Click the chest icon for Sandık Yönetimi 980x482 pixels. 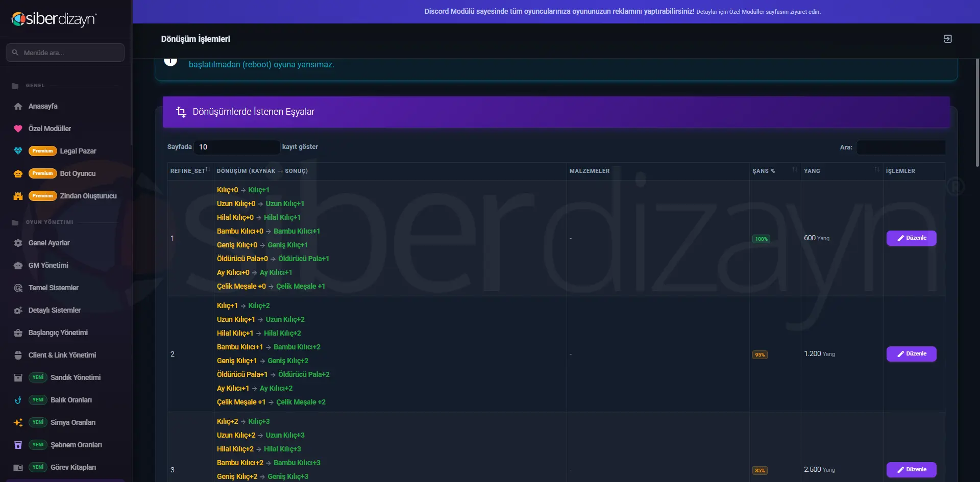pos(18,377)
